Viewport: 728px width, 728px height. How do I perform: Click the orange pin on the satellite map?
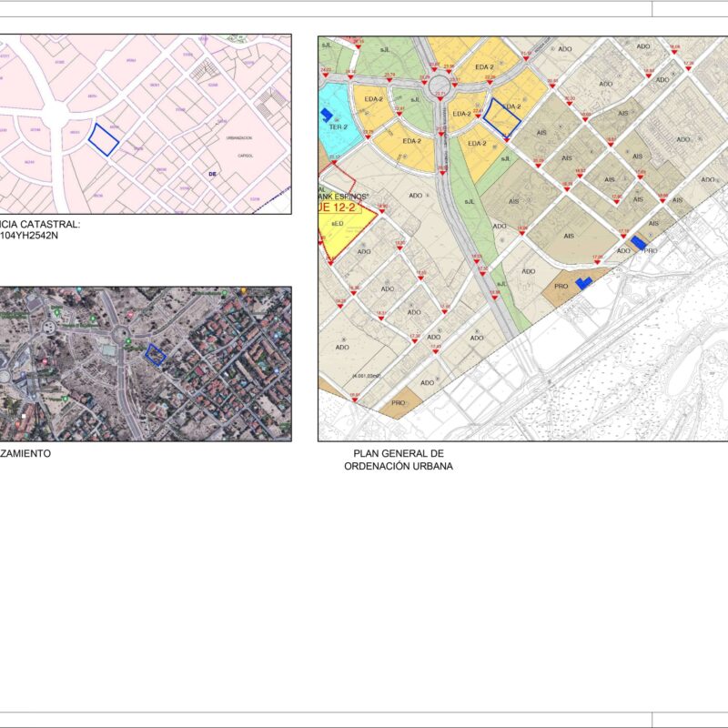coord(247,291)
